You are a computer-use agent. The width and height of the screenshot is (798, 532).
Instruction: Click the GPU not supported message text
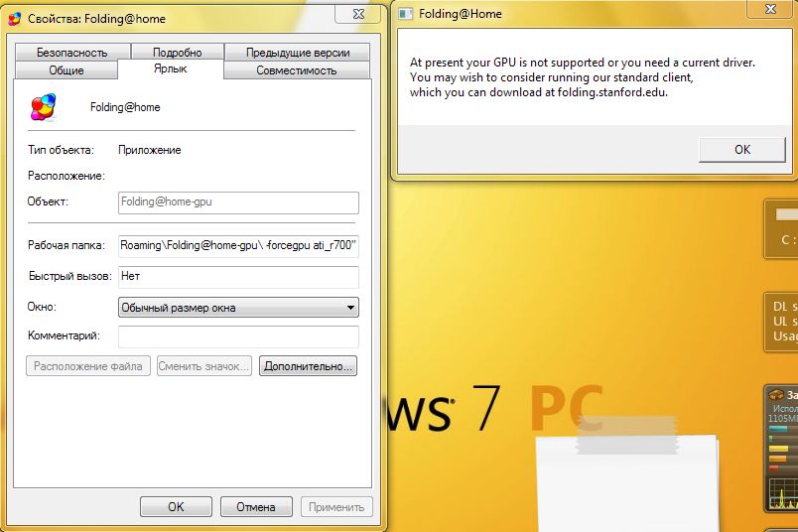click(583, 77)
